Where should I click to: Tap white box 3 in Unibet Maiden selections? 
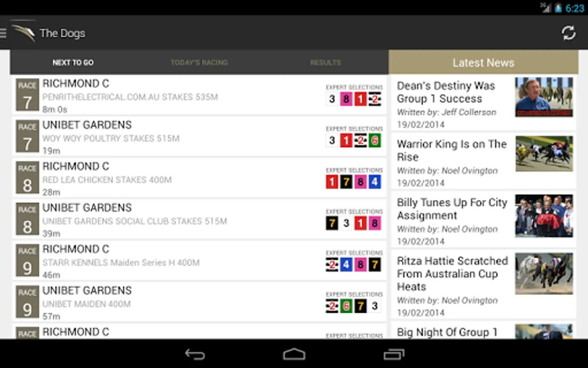coord(375,306)
